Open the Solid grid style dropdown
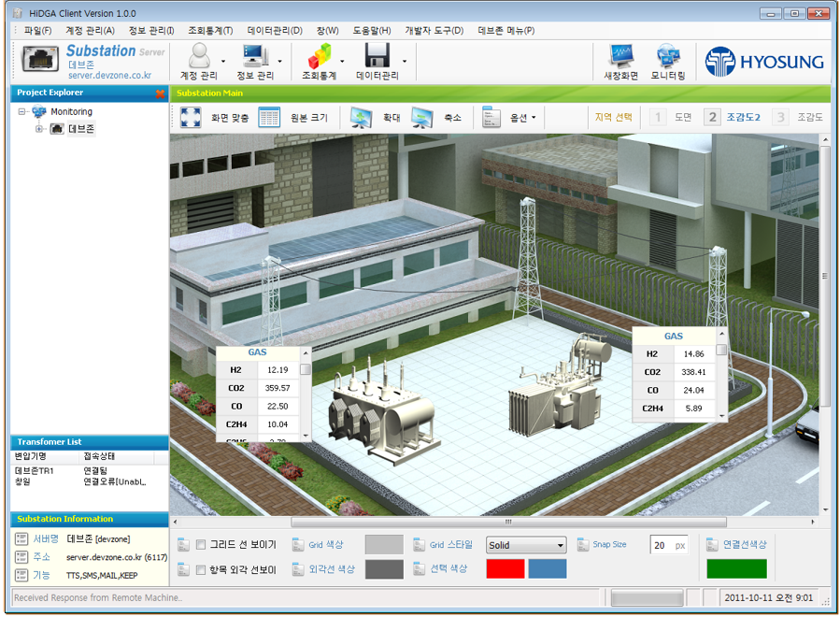This screenshot has width=840, height=617. (526, 546)
